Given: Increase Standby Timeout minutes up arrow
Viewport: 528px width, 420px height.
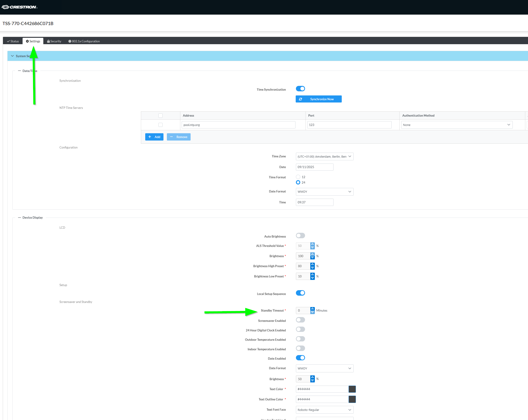Looking at the screenshot, I should tap(312, 309).
